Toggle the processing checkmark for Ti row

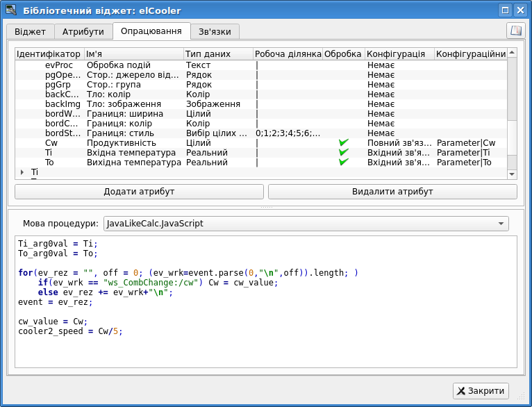tap(343, 152)
